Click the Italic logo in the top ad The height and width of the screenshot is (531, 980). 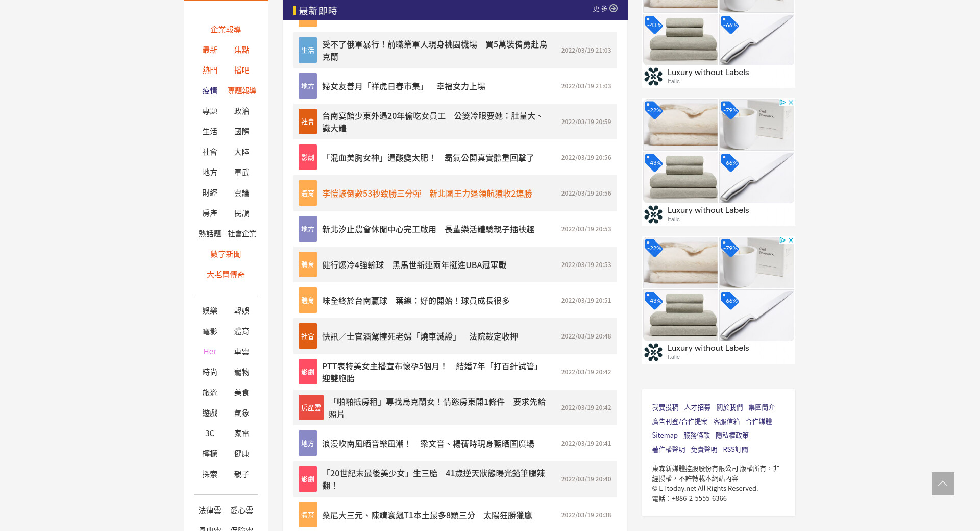653,77
